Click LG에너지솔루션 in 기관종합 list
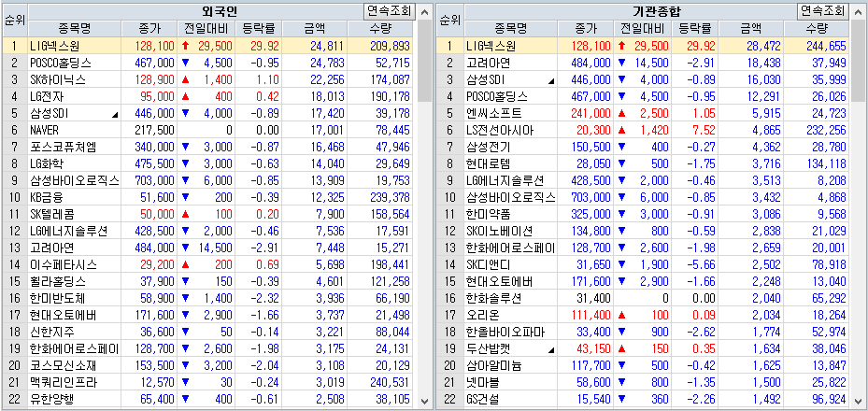The image size is (868, 411). (505, 180)
